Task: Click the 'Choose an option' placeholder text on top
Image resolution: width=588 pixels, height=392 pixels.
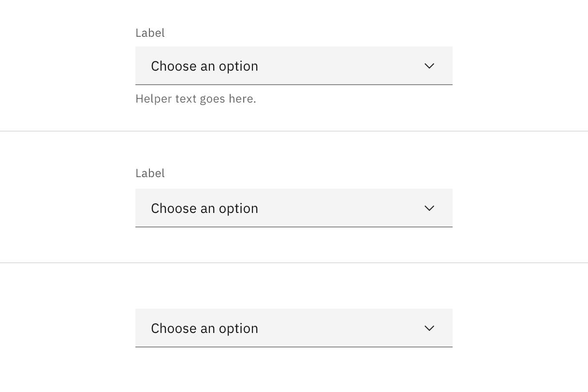Action: click(x=204, y=66)
